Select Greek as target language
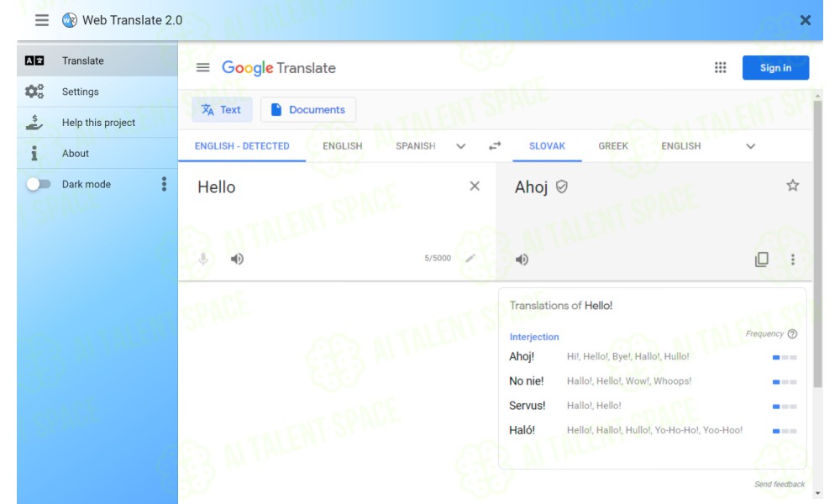The image size is (840, 504). (613, 146)
